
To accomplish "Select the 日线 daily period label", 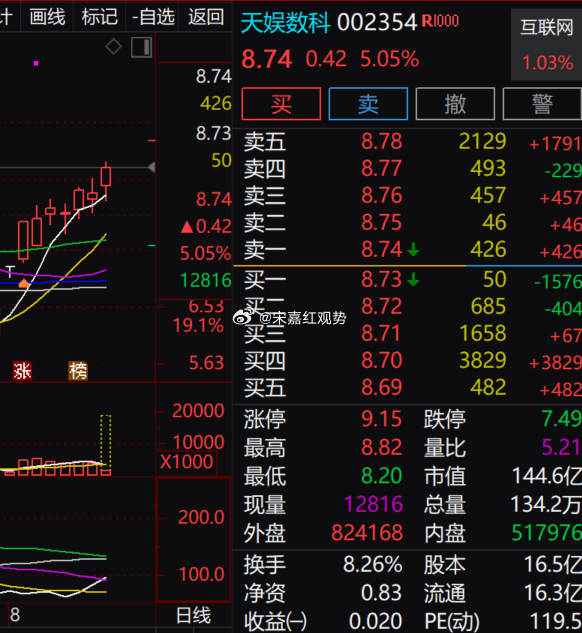I will pos(193,616).
